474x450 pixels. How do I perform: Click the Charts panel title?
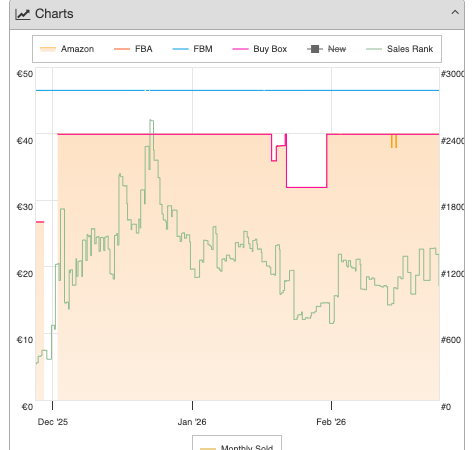tap(54, 14)
